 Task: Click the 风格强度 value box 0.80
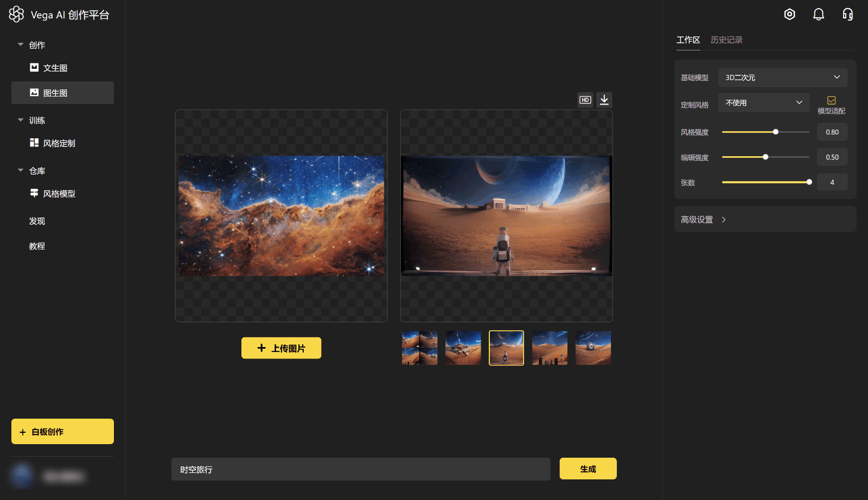tap(832, 132)
